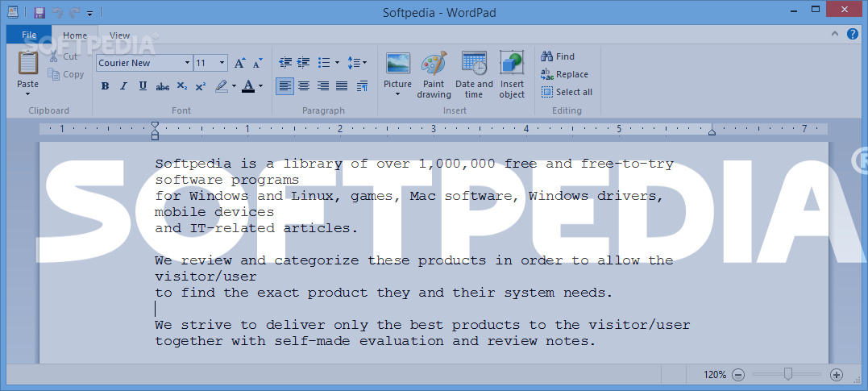Click the zoom slider thumb
This screenshot has width=868, height=391.
[787, 375]
